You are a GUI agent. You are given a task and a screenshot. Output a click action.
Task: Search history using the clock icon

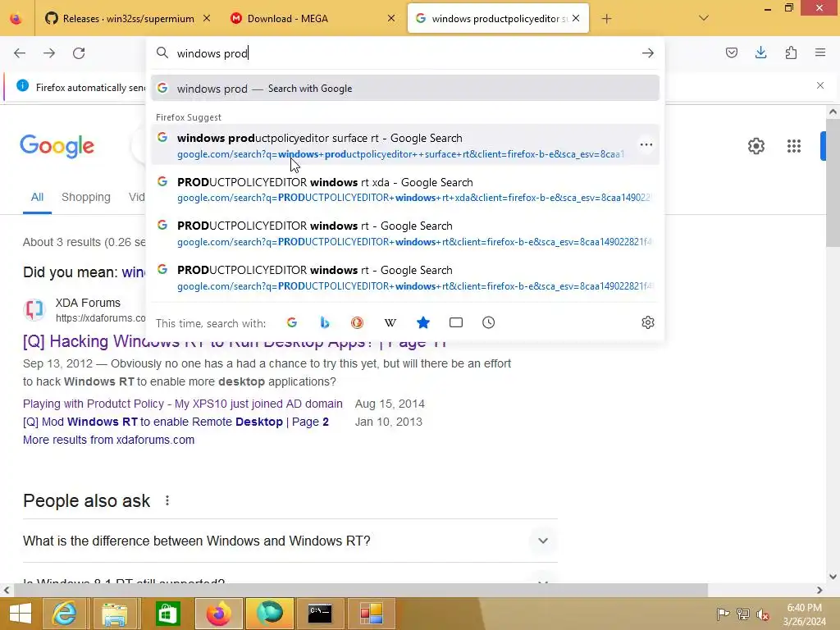489,322
